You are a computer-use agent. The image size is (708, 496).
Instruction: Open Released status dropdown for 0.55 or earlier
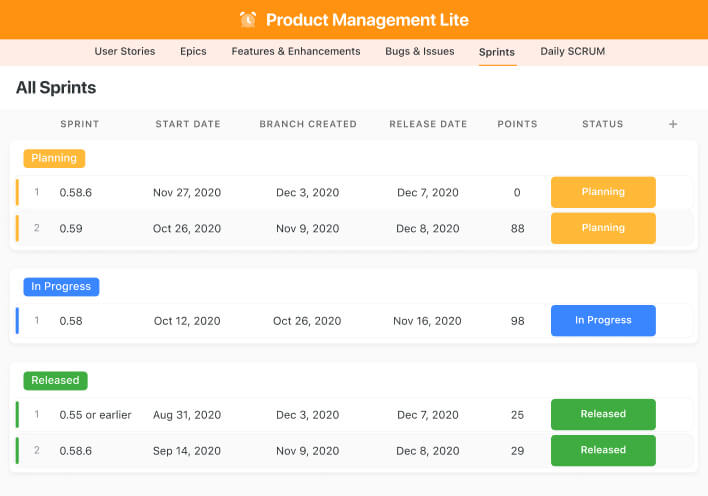603,414
